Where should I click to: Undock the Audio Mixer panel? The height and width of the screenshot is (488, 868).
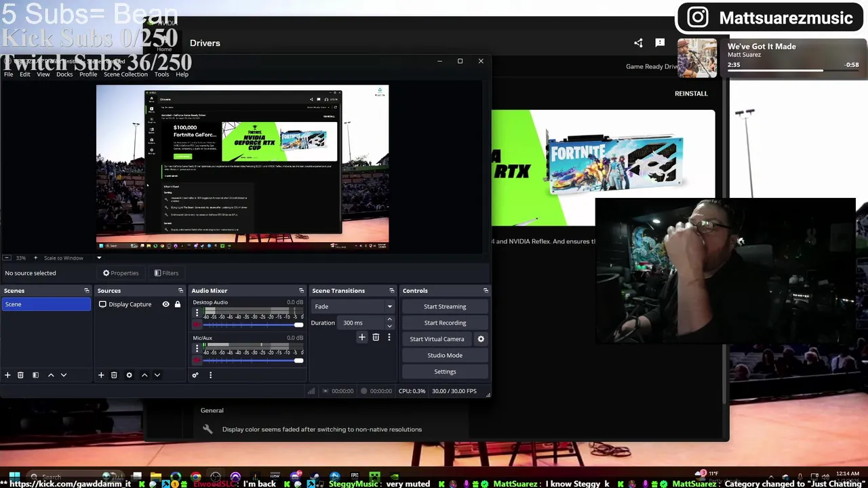click(301, 291)
